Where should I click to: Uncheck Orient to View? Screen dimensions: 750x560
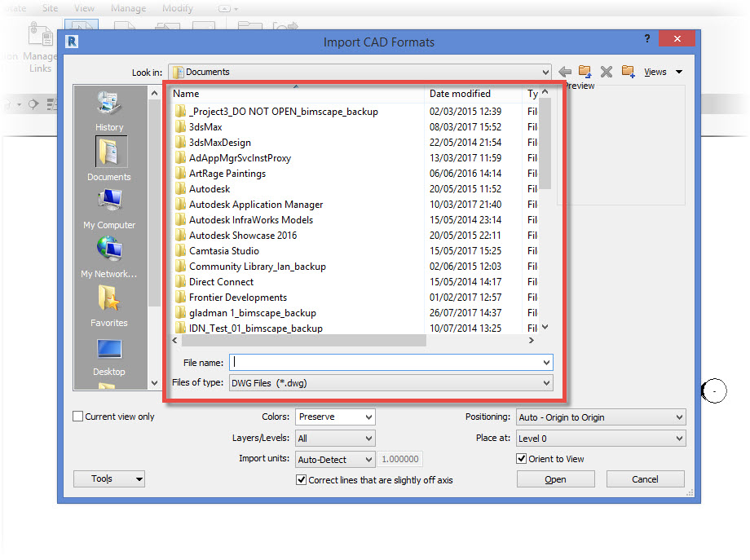tap(522, 459)
